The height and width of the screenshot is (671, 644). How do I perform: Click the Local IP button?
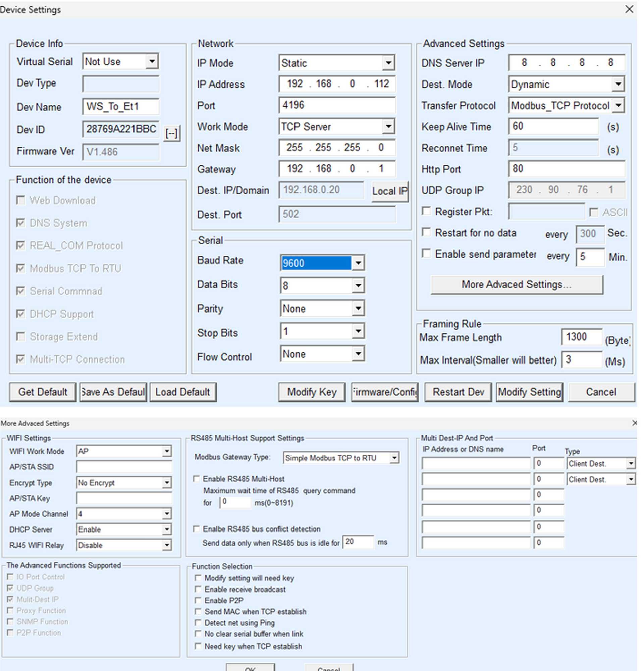click(390, 191)
